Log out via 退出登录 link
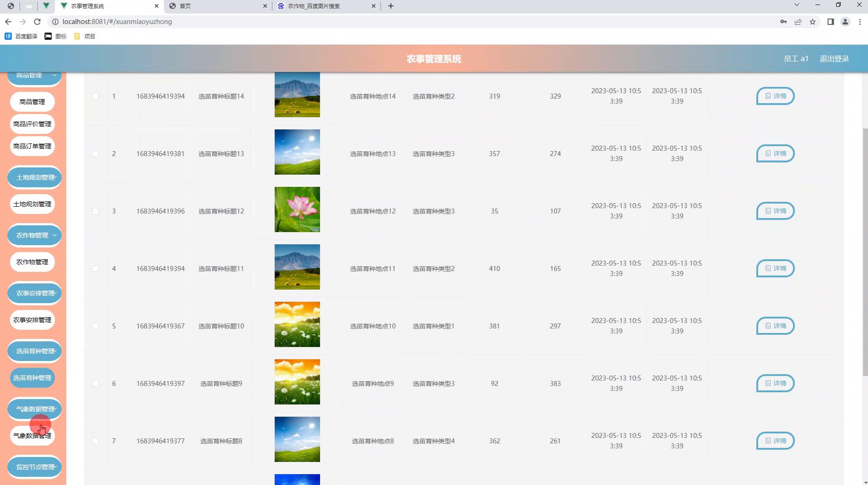Screen dimensions: 868x485 834,59
